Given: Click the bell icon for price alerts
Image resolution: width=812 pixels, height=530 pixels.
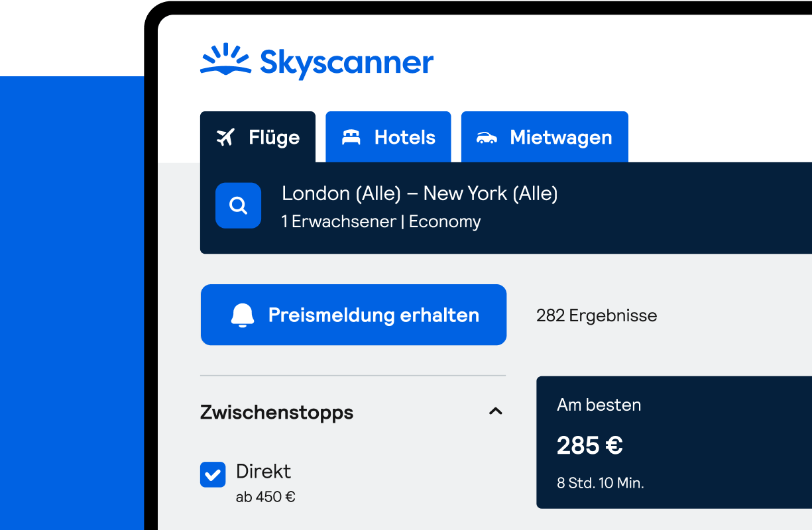Looking at the screenshot, I should 243,315.
